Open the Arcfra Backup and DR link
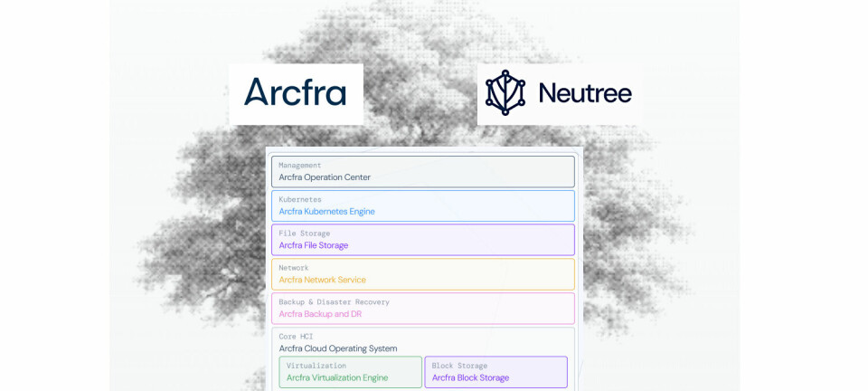Screen dimensions: 868x391 (320, 314)
